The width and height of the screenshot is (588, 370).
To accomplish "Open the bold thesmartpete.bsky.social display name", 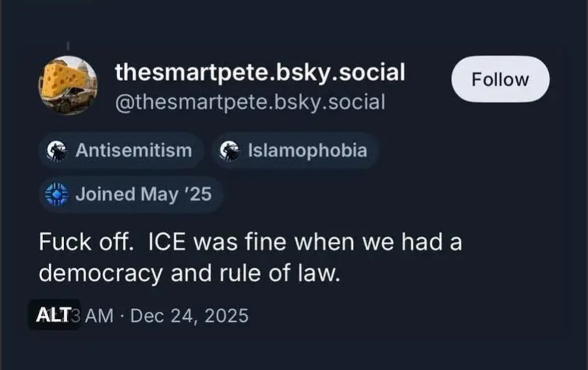I will [x=260, y=72].
